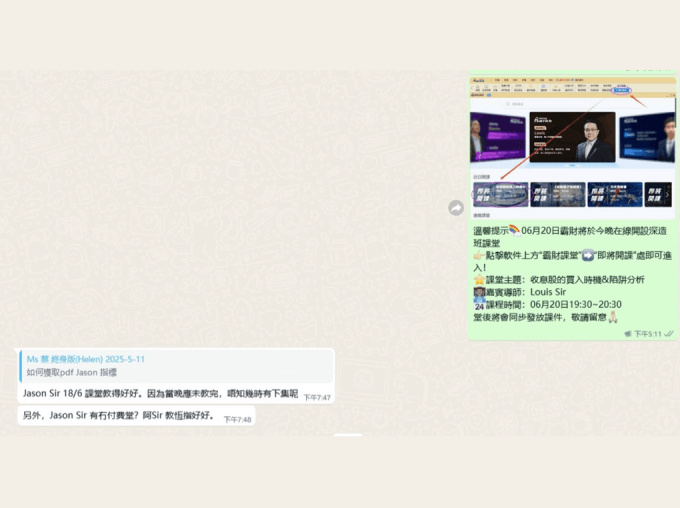Click the pointing hand emoji in the message
The image size is (680, 508).
point(479,255)
